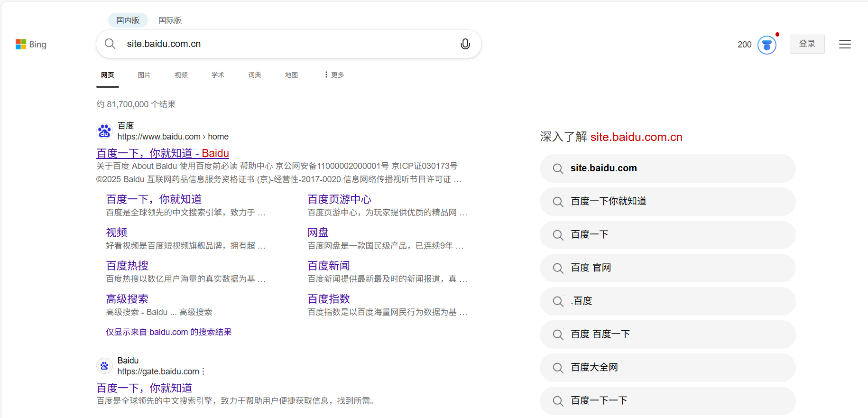868x418 pixels.
Task: Open the 百度页游中心 sitelink
Action: pos(340,199)
